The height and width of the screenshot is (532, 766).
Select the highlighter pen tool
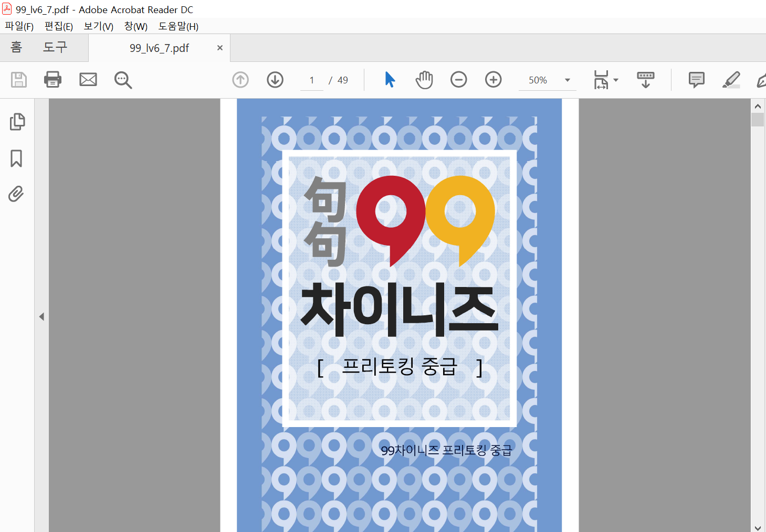click(x=731, y=80)
